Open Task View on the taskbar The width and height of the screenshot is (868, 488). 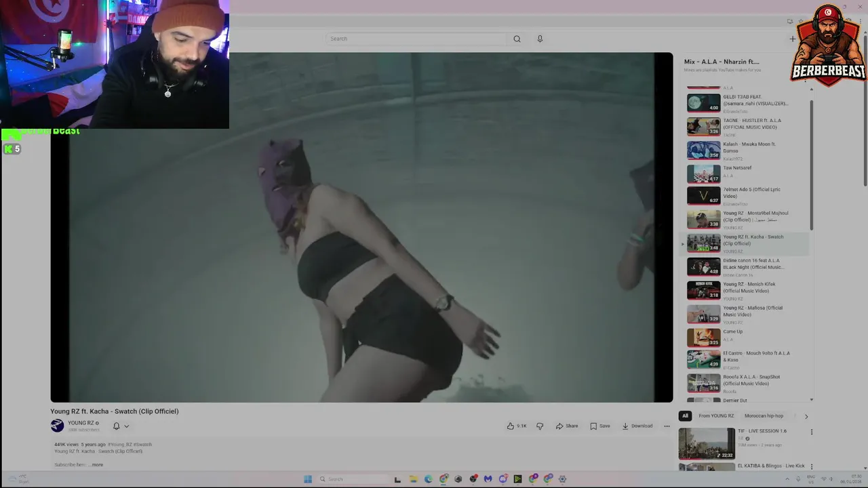397,479
